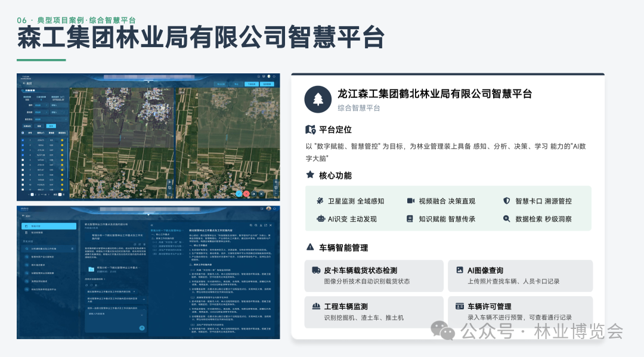
Task: Toggle the select-all checkbox in table header
Action: pos(23,133)
